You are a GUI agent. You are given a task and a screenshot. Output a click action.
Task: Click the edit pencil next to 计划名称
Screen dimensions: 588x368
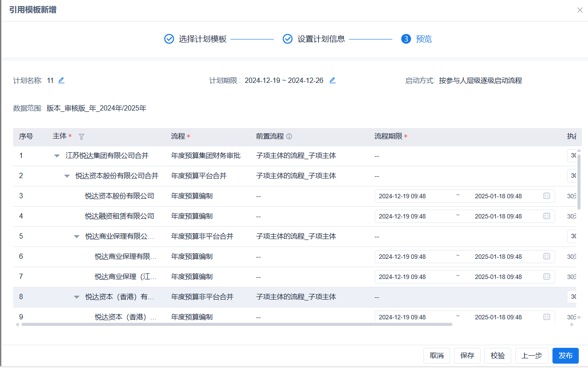[61, 80]
